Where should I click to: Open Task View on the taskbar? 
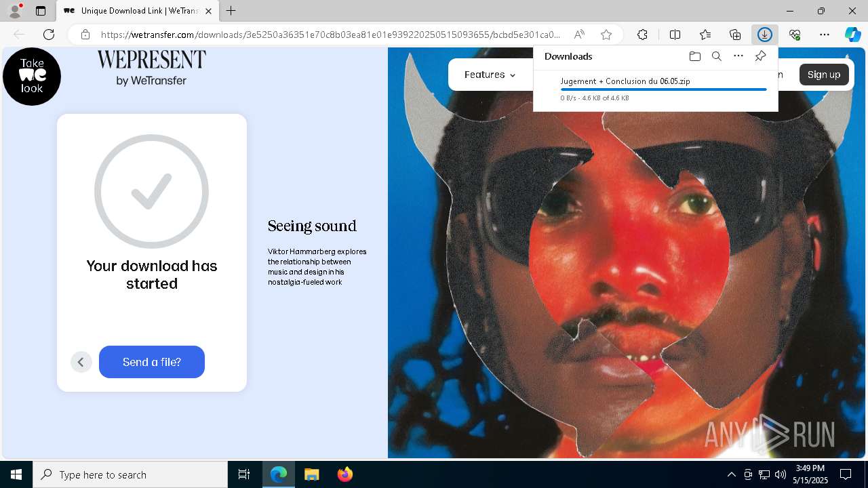244,474
